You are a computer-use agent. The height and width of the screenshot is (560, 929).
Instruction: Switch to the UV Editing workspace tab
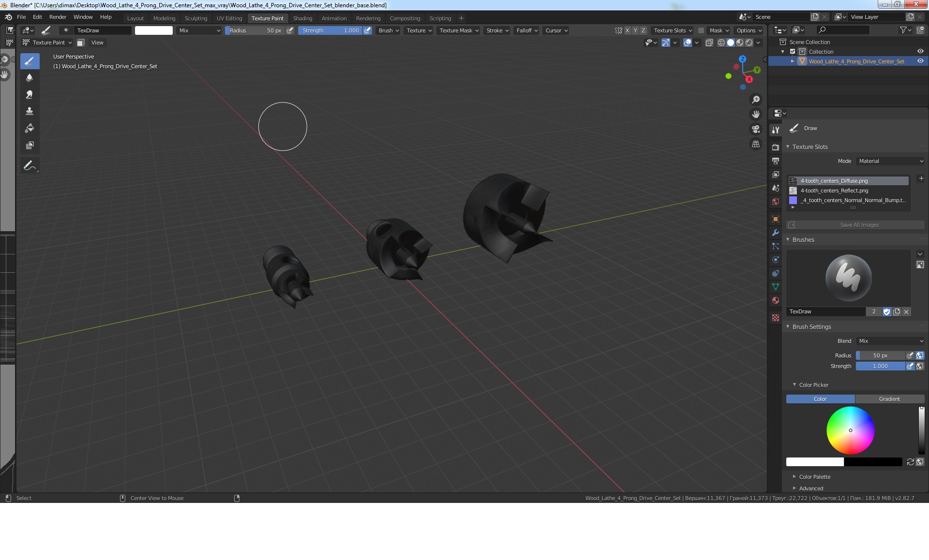click(229, 18)
